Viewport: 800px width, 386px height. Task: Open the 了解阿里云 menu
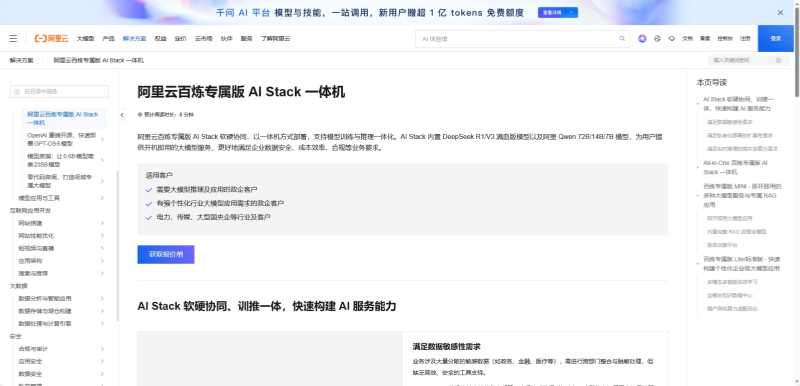(276, 39)
